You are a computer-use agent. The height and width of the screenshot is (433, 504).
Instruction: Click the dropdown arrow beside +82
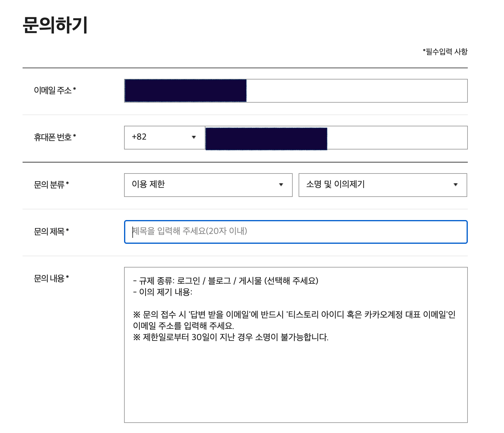click(x=194, y=138)
